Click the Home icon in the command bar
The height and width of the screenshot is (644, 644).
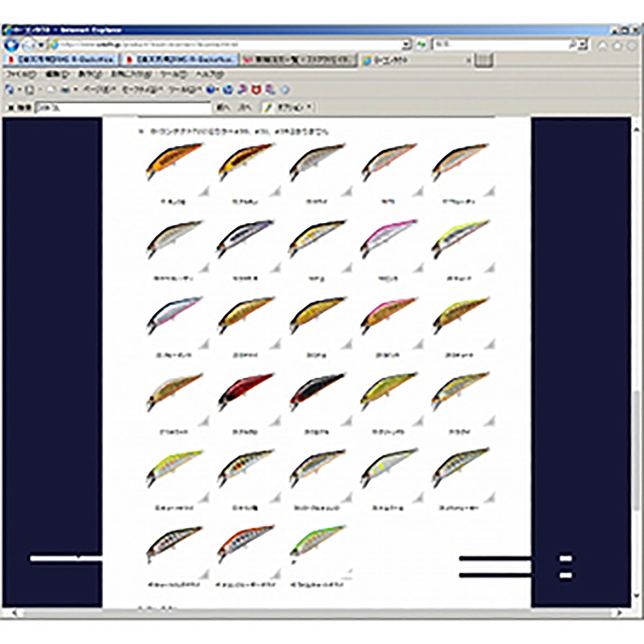[x=9, y=90]
